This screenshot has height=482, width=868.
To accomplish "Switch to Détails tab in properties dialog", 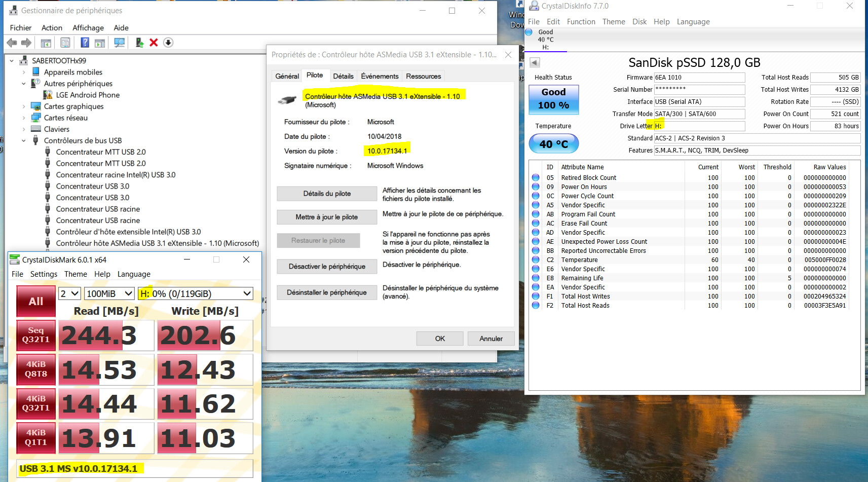I will tap(343, 76).
